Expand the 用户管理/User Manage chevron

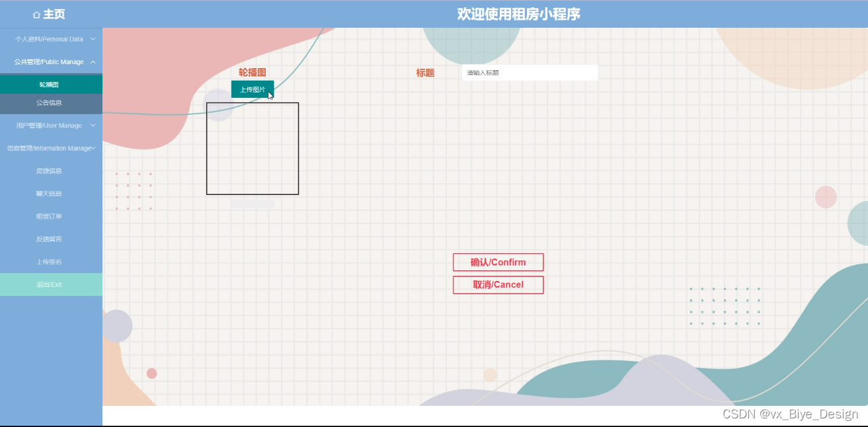coord(93,125)
